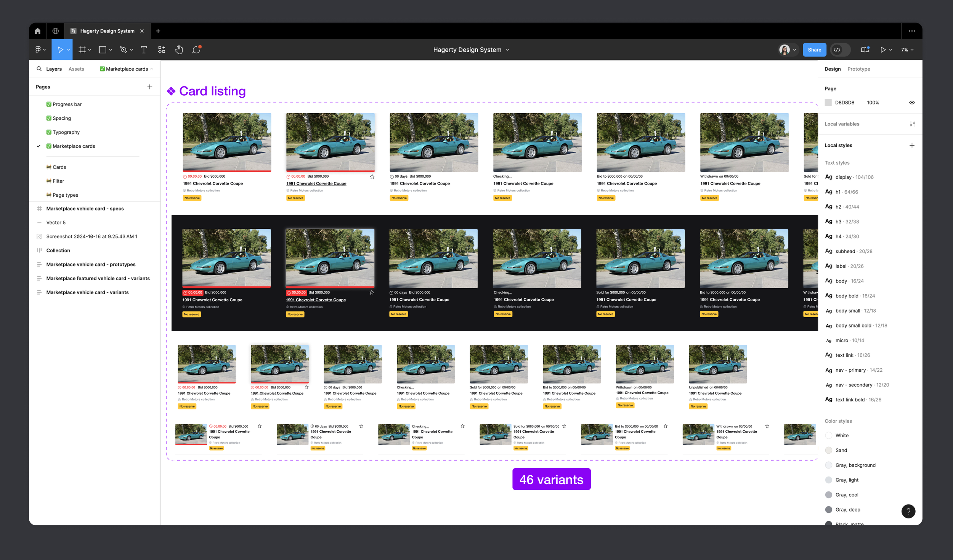Switch to the Prototype tab
Screen dimensions: 953x560
pos(858,69)
